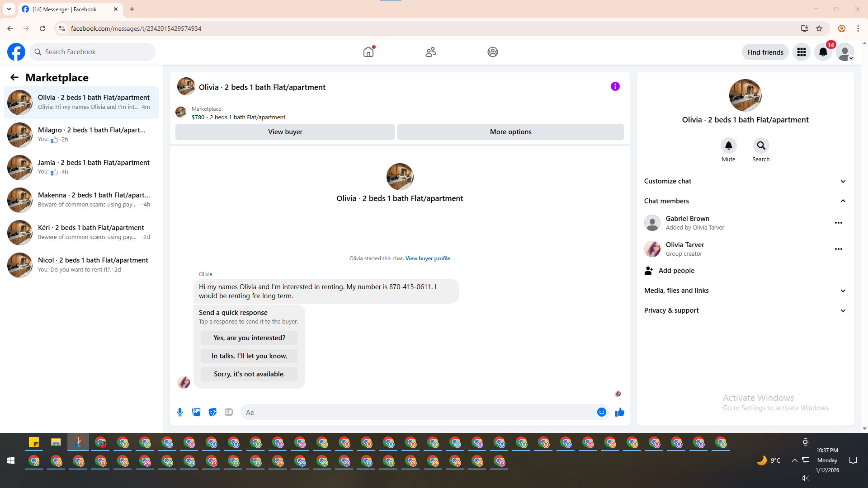This screenshot has height=488, width=868.
Task: Open the sticker picker icon
Action: tap(212, 412)
